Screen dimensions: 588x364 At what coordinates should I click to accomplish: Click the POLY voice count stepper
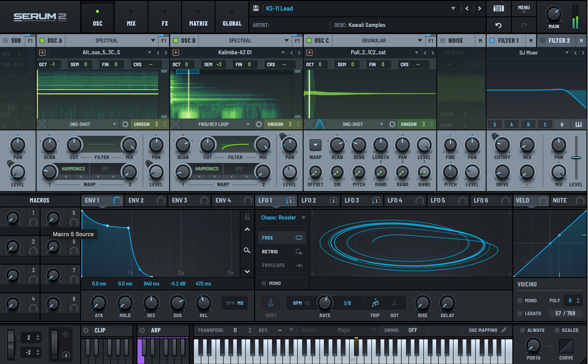[x=578, y=301]
